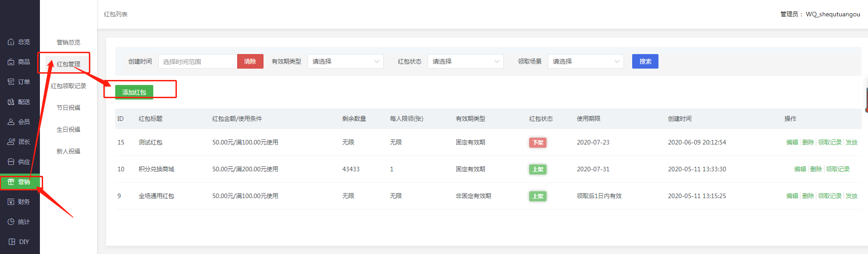Go to 红包领取记录 submenu
This screenshot has height=254, width=868.
pyautogui.click(x=68, y=86)
